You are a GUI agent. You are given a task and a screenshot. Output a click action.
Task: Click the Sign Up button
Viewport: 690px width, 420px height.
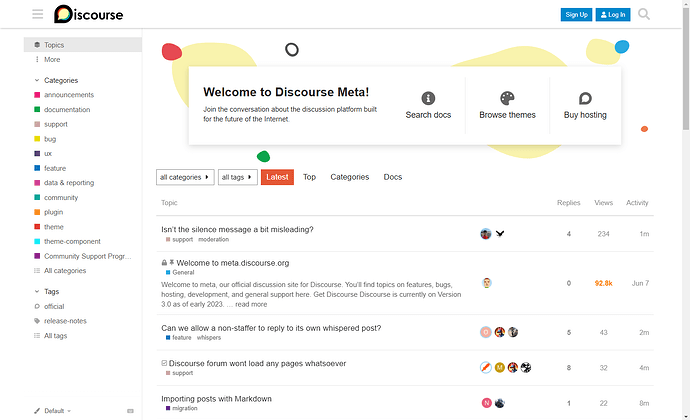click(576, 15)
